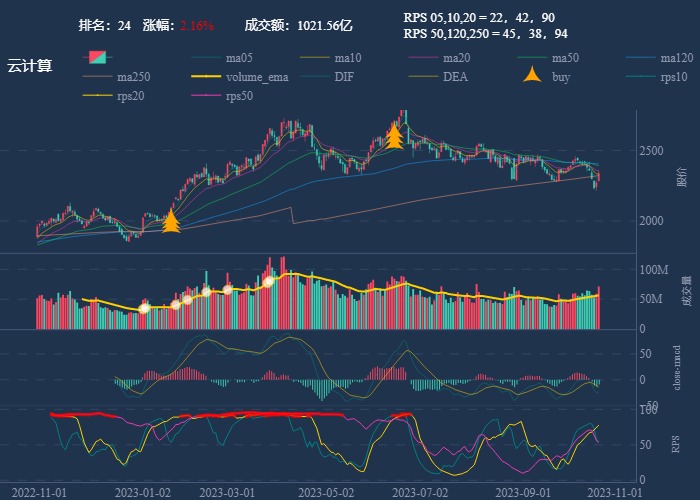This screenshot has height=500, width=700.
Task: Toggle the DIF legend label
Action: click(x=343, y=77)
